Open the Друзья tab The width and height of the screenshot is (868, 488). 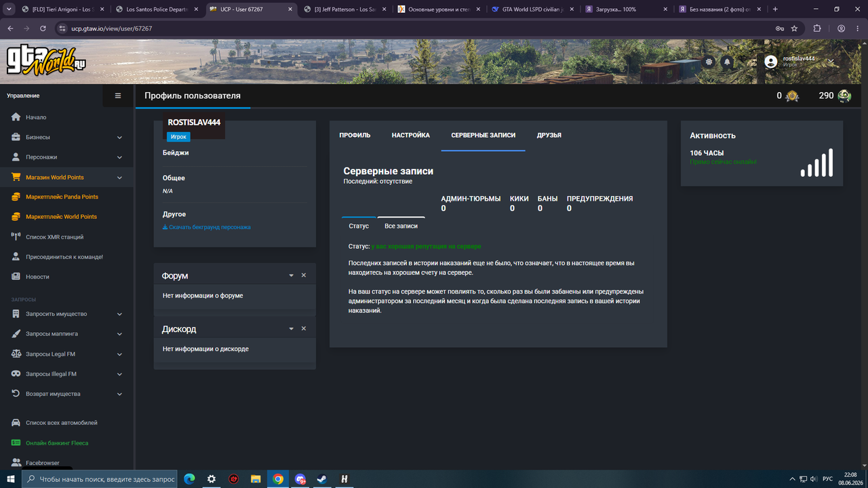click(549, 135)
